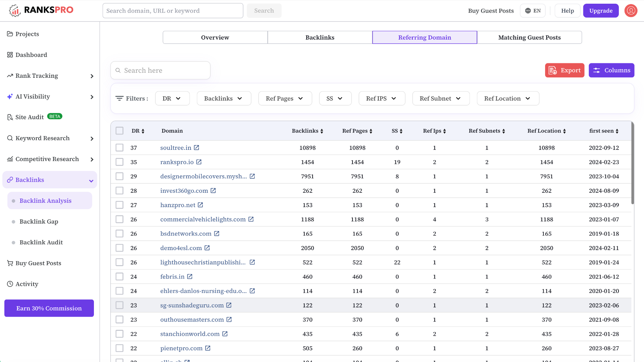644x362 pixels.
Task: Open external link icon for invest360go.com
Action: coord(213,190)
